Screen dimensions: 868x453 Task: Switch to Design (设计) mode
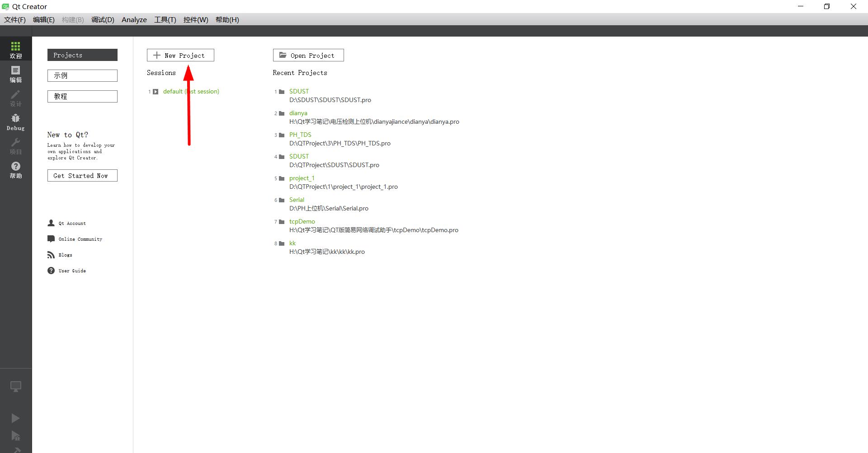click(x=16, y=98)
